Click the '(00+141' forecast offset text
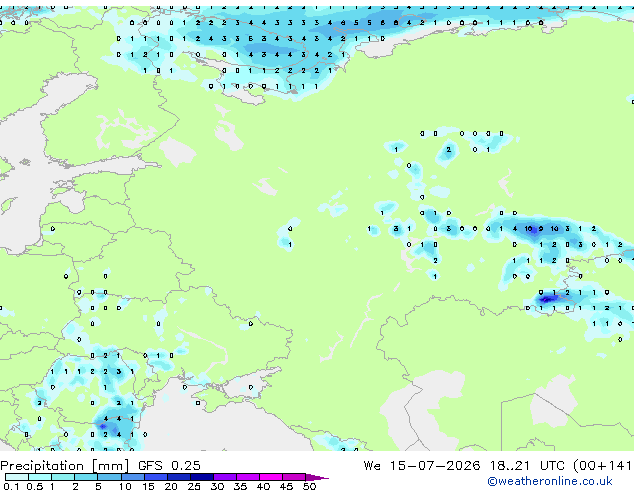 click(x=602, y=466)
